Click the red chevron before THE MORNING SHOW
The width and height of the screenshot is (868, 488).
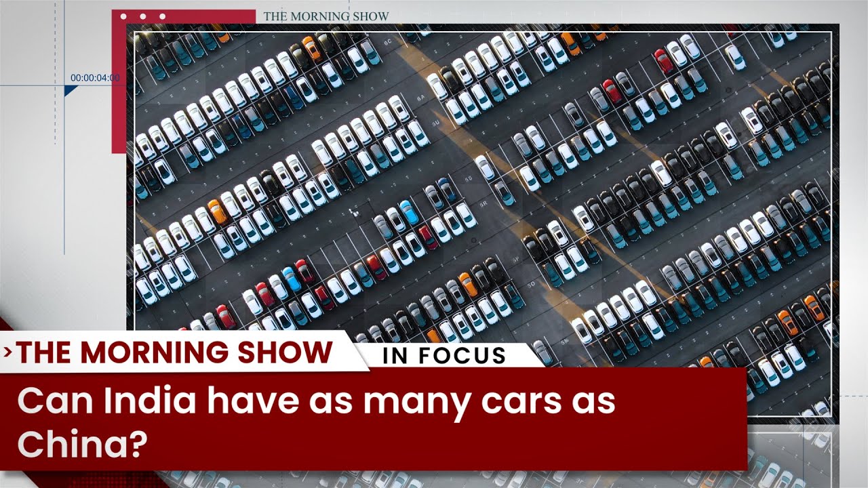coord(8,352)
